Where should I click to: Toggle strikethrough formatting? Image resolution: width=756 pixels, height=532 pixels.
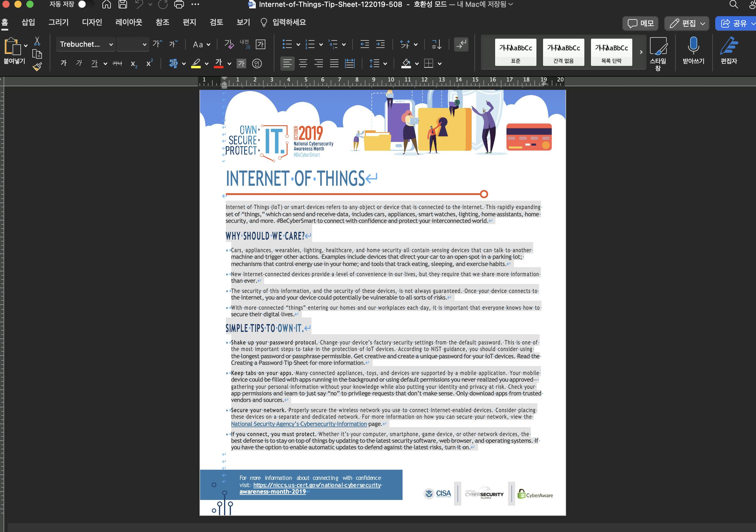117,63
